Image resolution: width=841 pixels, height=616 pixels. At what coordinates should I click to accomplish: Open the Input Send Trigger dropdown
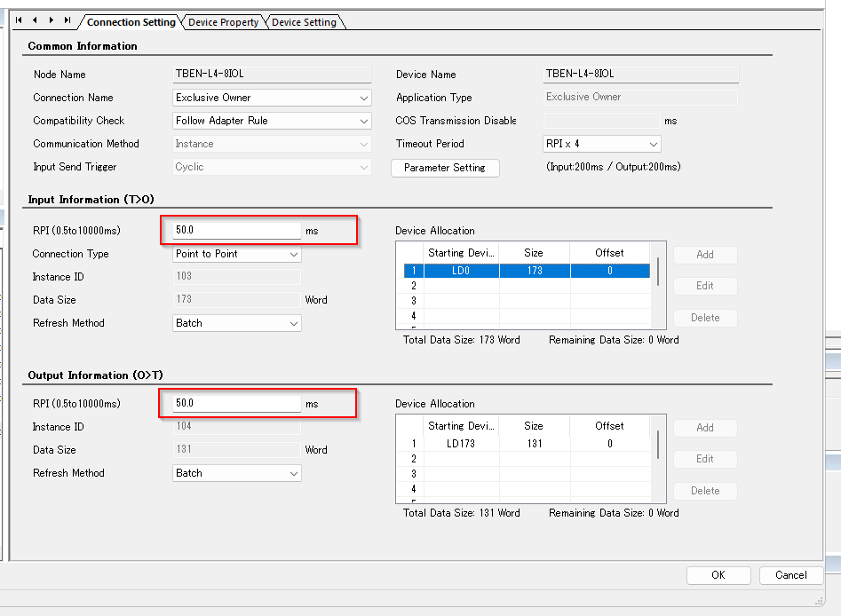(272, 167)
